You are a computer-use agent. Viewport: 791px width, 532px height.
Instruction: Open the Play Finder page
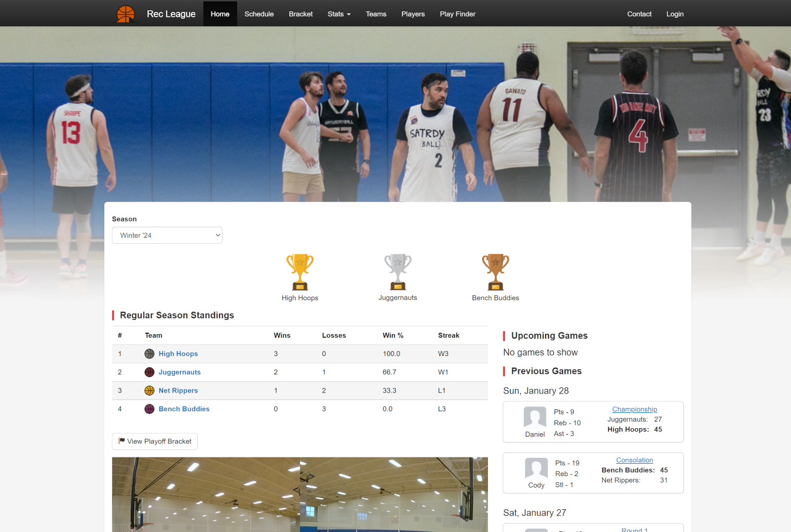pos(458,14)
